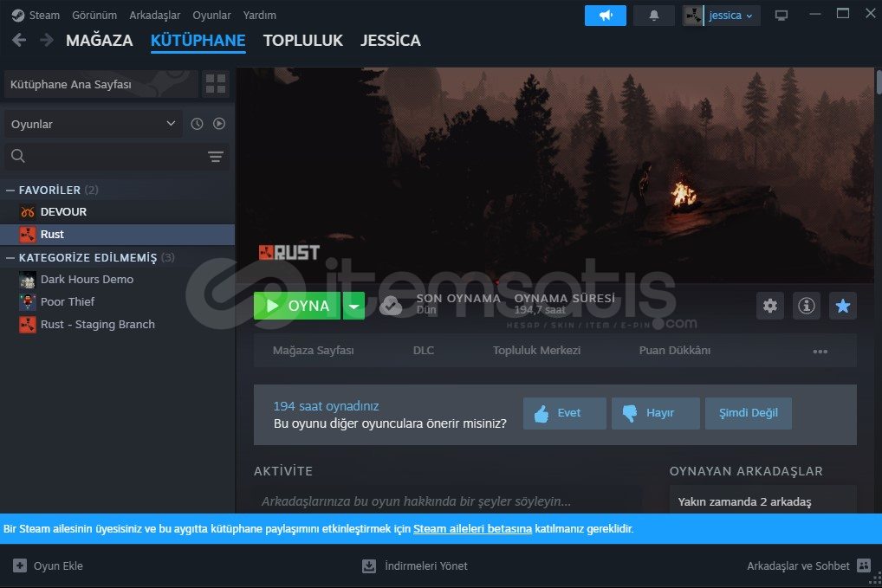Open Puan Dükkânı link
882x588 pixels.
pyautogui.click(x=674, y=350)
